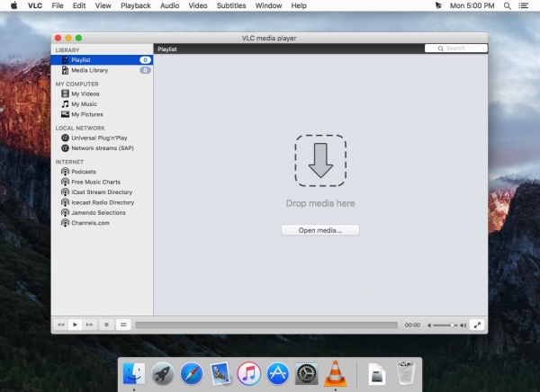The image size is (540, 392).
Task: Open the Playback menu
Action: point(136,5)
